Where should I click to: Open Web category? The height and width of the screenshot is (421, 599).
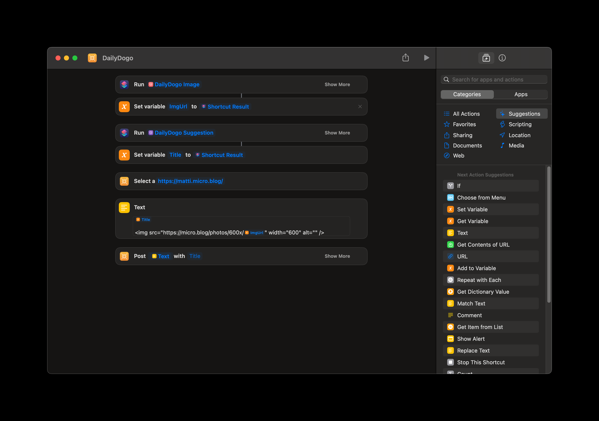point(454,156)
